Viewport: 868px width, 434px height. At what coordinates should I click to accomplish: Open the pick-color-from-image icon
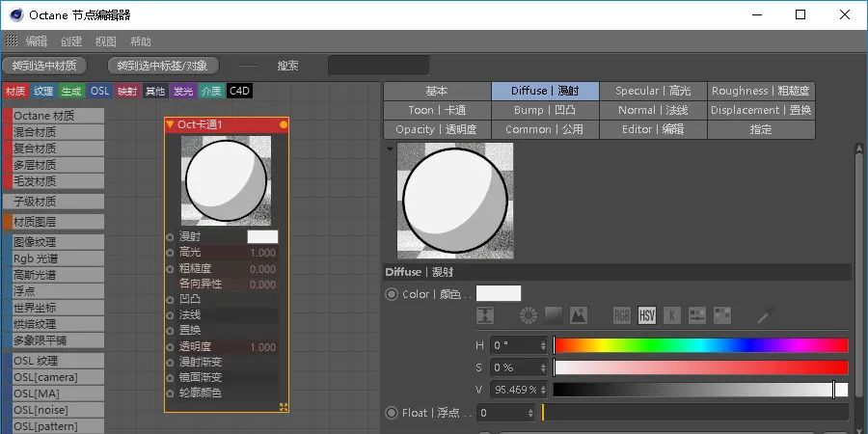(x=579, y=315)
